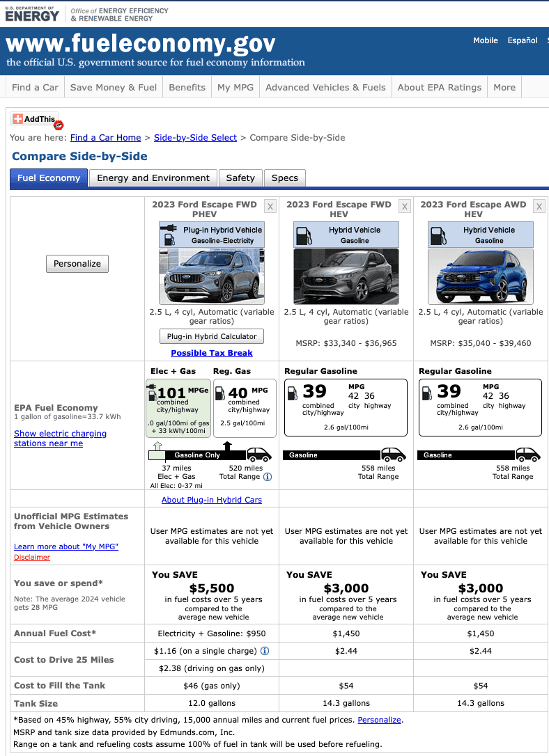Open the Possible Tax Break link
549x756 pixels.
click(x=212, y=353)
